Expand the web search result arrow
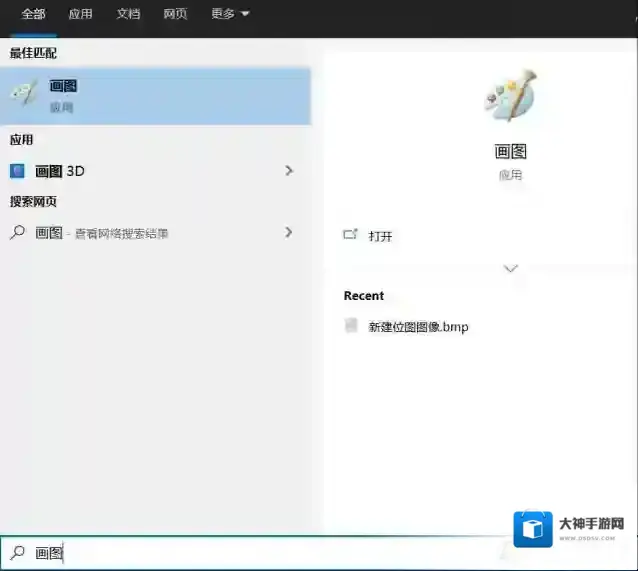The image size is (638, 571). 289,232
